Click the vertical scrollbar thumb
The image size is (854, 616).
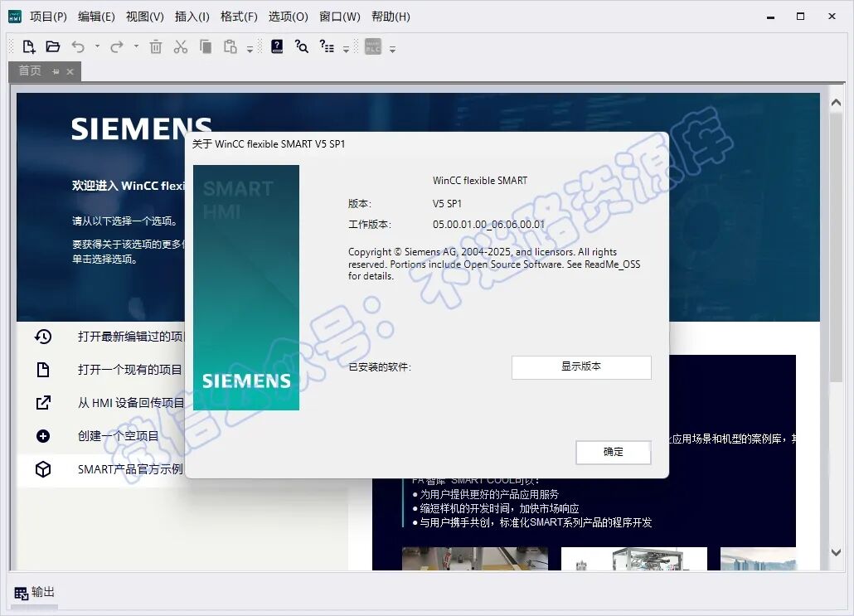[x=836, y=249]
